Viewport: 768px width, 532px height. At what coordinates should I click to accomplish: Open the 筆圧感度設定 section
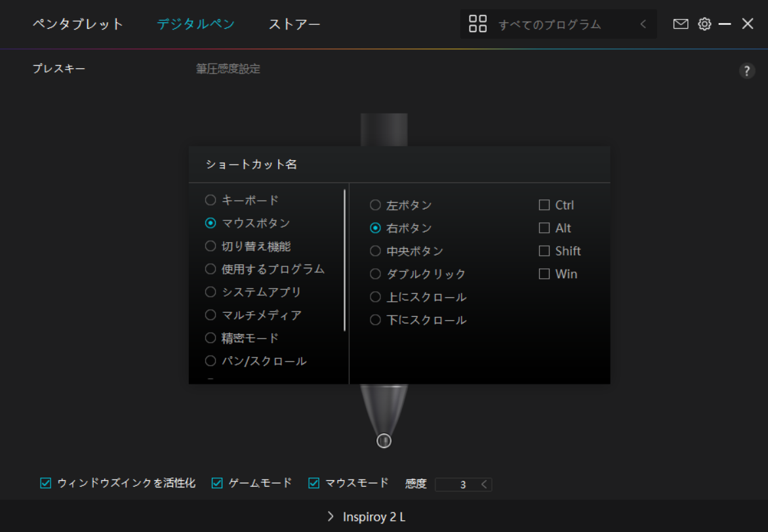228,69
